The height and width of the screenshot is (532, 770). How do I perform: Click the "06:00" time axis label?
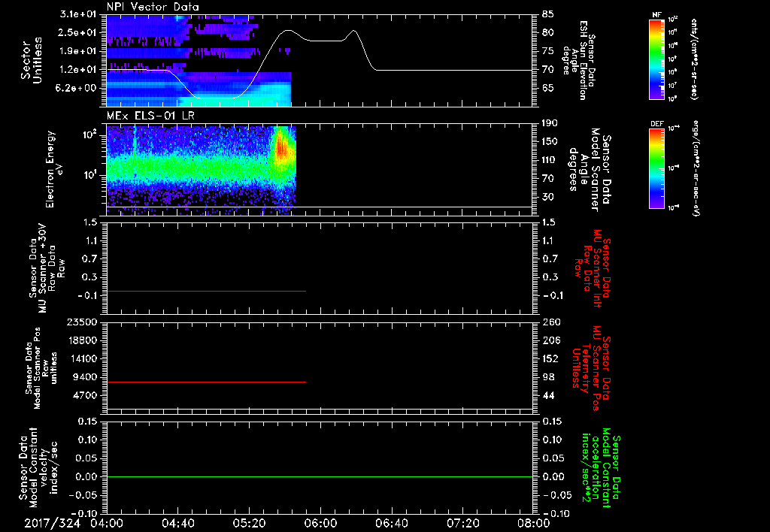(x=320, y=523)
